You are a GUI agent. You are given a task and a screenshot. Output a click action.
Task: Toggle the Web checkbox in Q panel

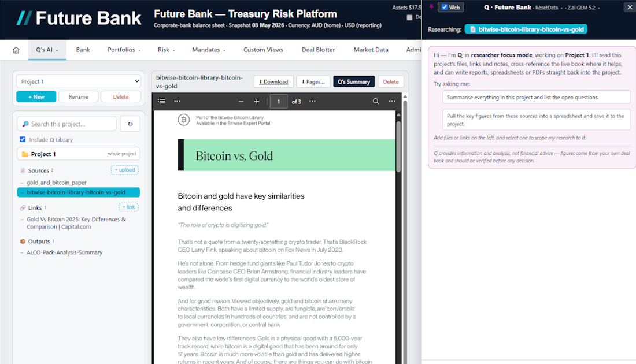445,8
